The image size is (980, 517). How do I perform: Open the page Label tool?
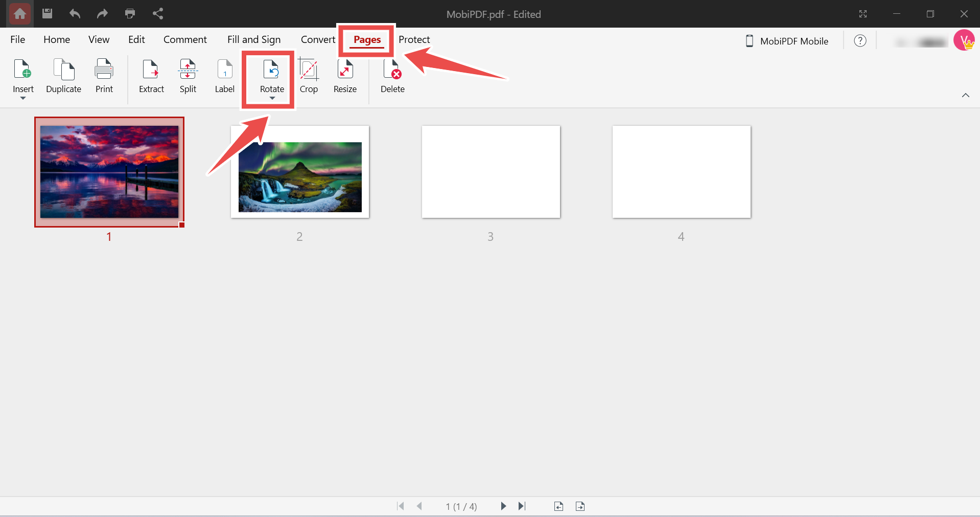click(x=224, y=76)
